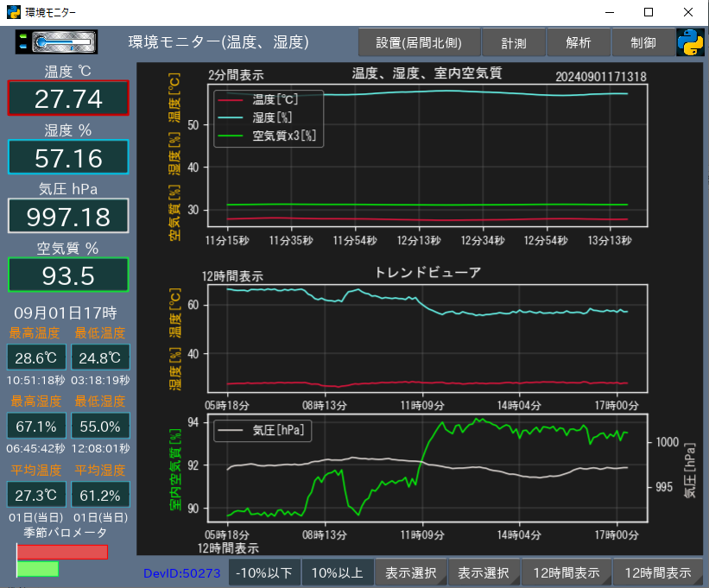Open the 解析 tab
Screen dimensions: 709x588
(579, 42)
